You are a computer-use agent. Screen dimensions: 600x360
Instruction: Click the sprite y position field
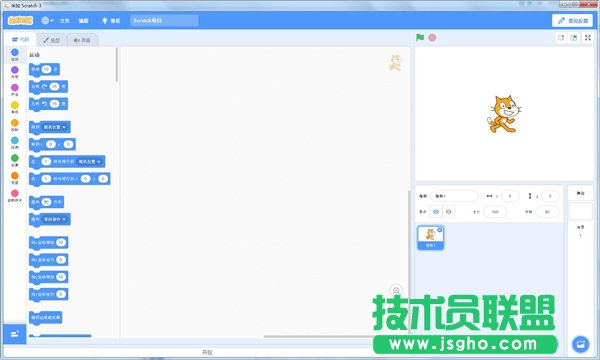550,196
